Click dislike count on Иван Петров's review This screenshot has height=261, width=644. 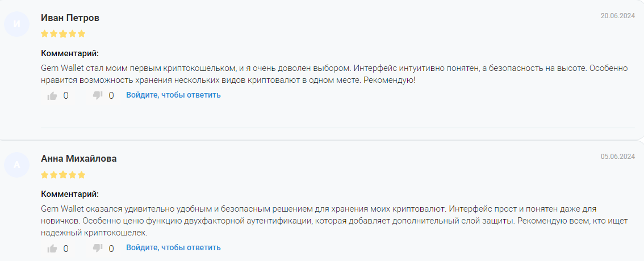coord(111,95)
